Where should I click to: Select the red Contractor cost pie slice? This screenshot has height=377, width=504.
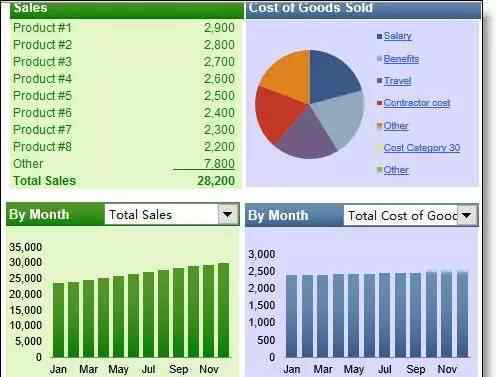pyautogui.click(x=277, y=113)
